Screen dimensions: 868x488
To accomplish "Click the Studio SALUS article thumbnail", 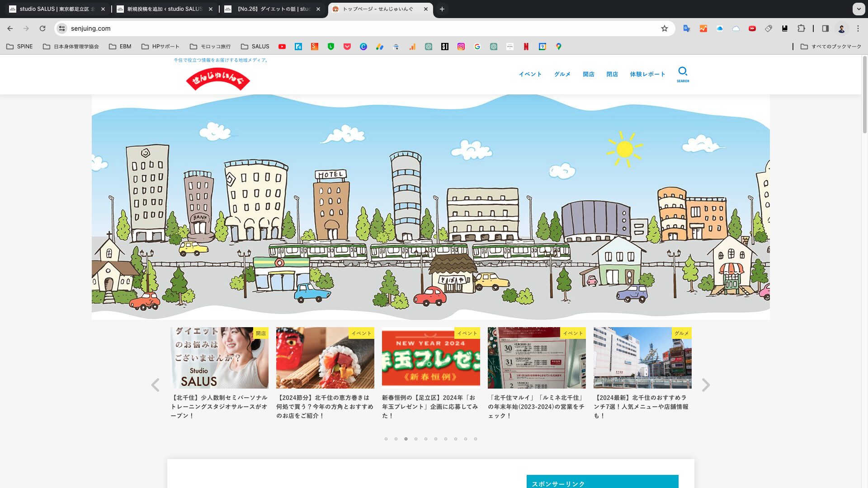I will click(219, 358).
